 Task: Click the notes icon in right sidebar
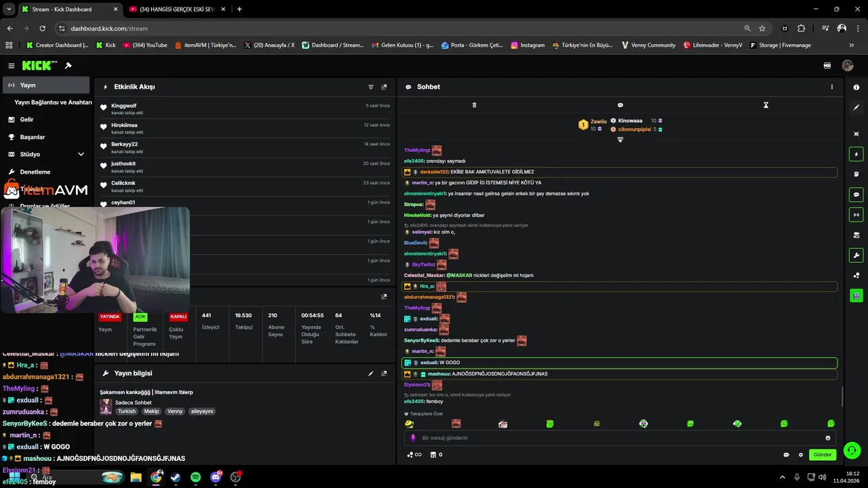(856, 174)
